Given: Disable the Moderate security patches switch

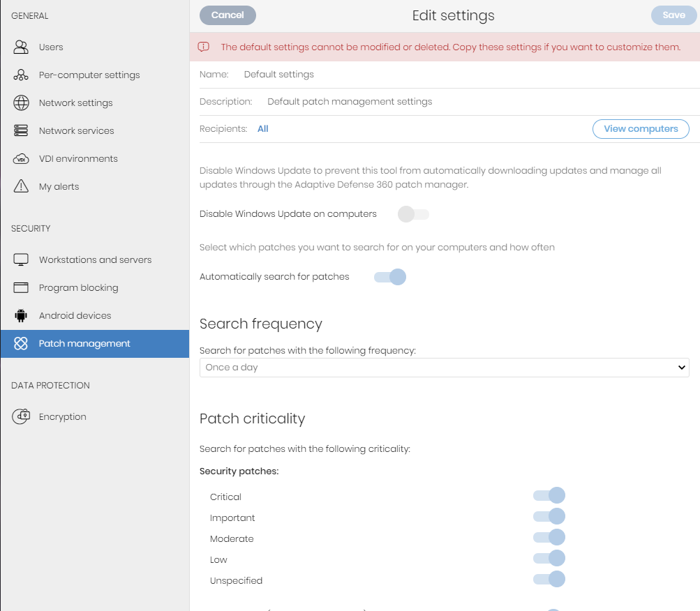Looking at the screenshot, I should pos(549,538).
